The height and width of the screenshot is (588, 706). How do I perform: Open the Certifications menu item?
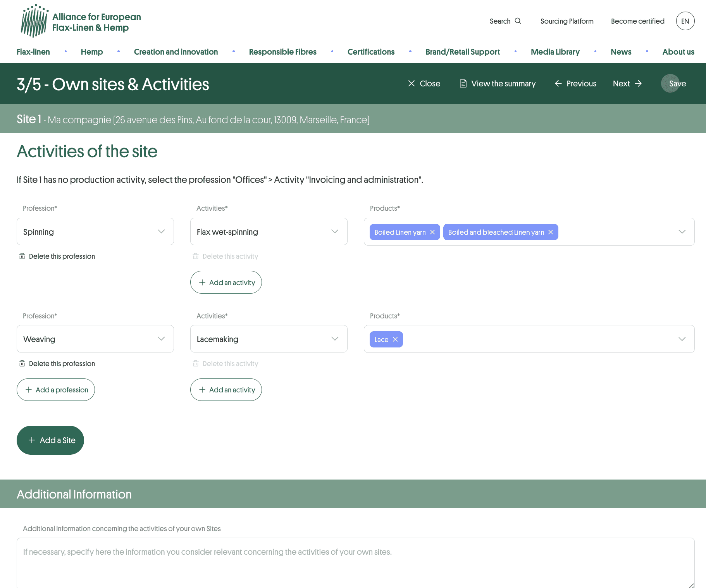(x=371, y=52)
